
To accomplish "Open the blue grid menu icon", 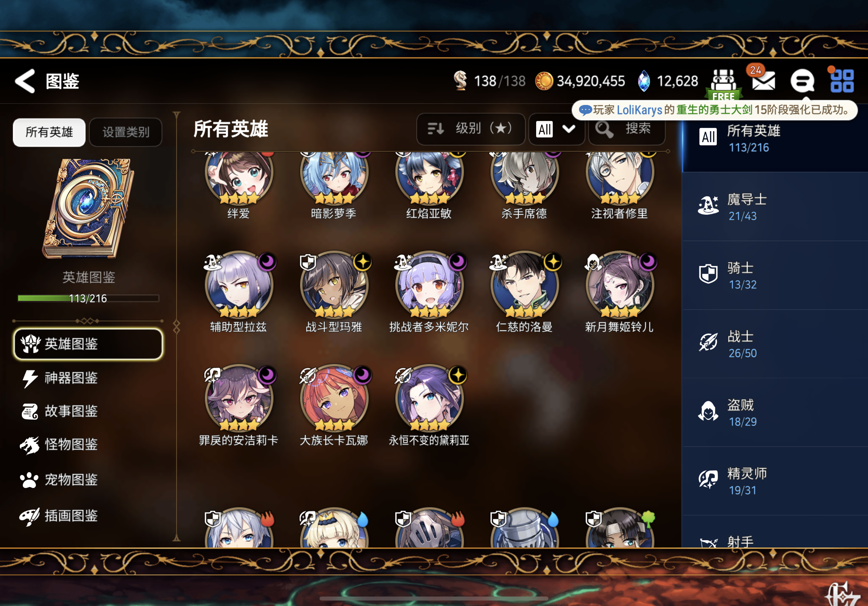I will click(x=841, y=80).
